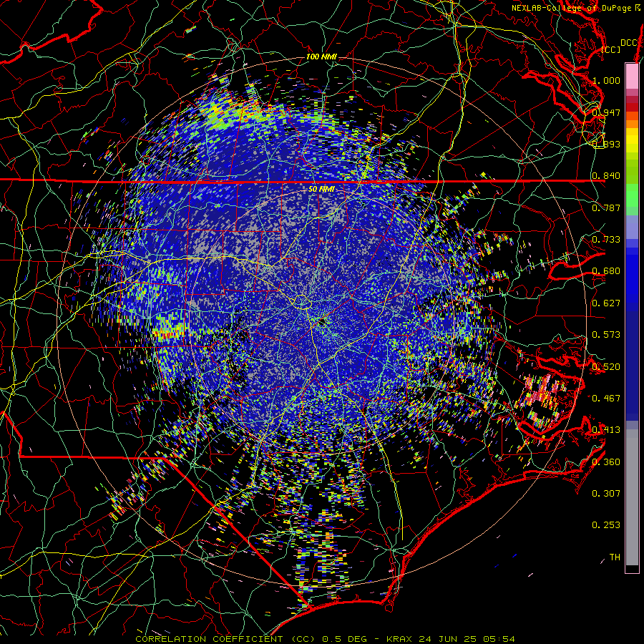Click the 0.253 legend value

click(x=606, y=525)
